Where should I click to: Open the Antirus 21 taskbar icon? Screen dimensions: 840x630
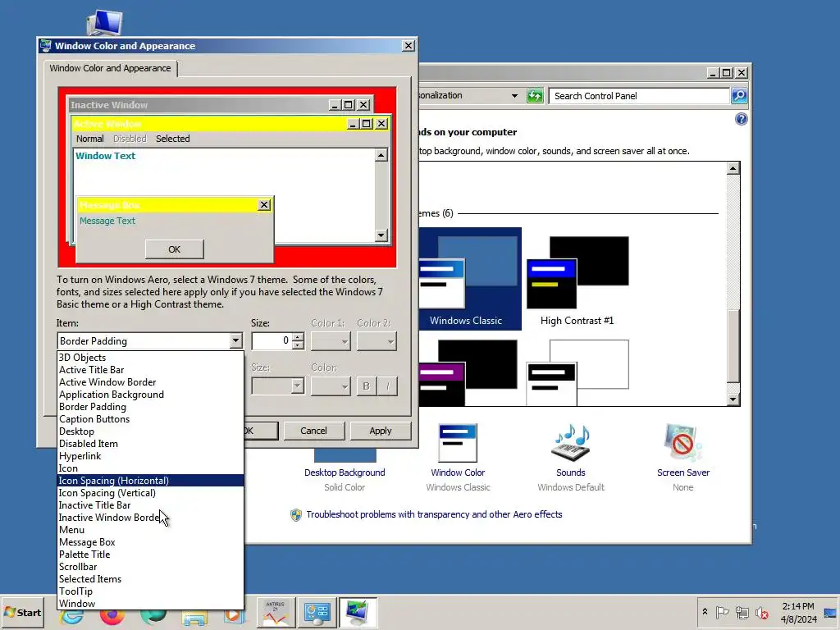click(x=276, y=612)
